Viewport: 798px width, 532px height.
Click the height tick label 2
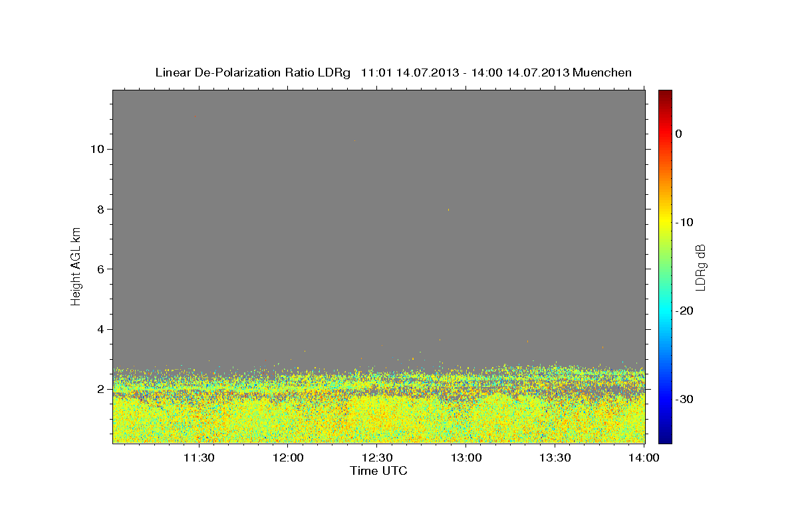click(x=99, y=389)
